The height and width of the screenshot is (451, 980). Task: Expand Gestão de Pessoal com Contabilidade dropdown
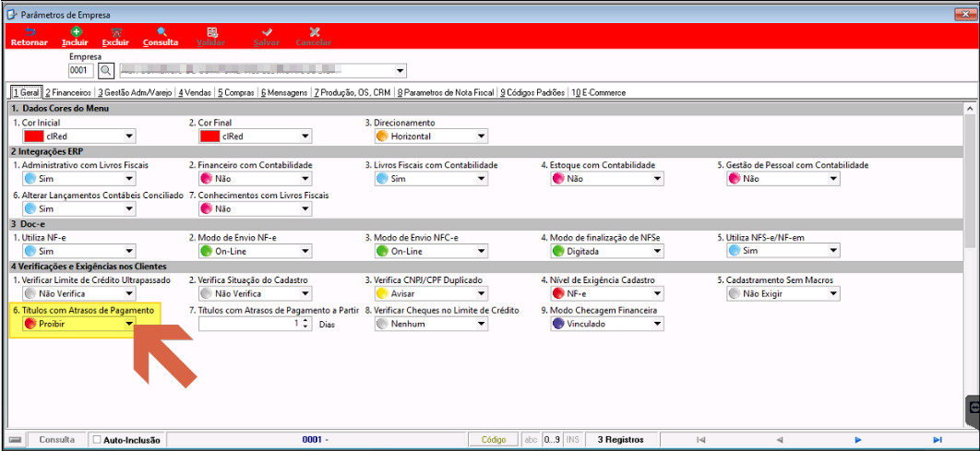(x=834, y=179)
